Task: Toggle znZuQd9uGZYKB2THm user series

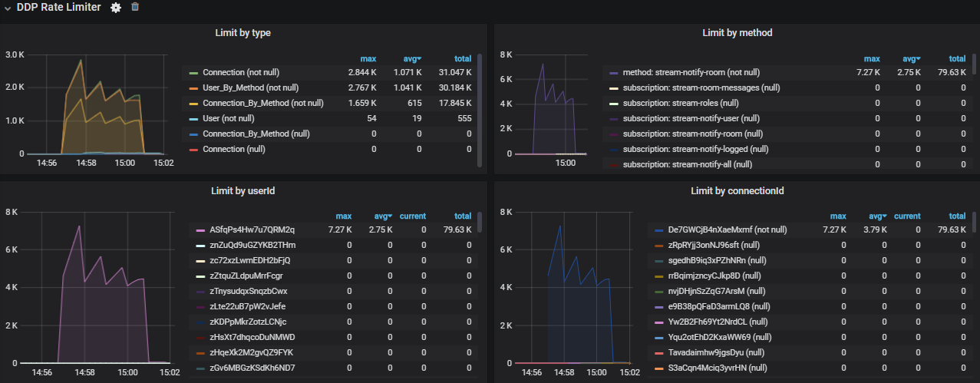Action: (252, 245)
